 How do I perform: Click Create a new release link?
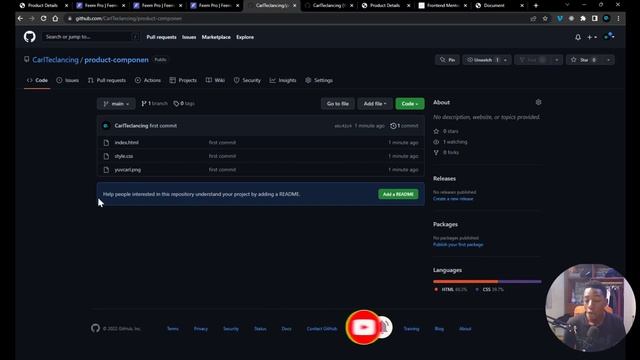click(453, 199)
